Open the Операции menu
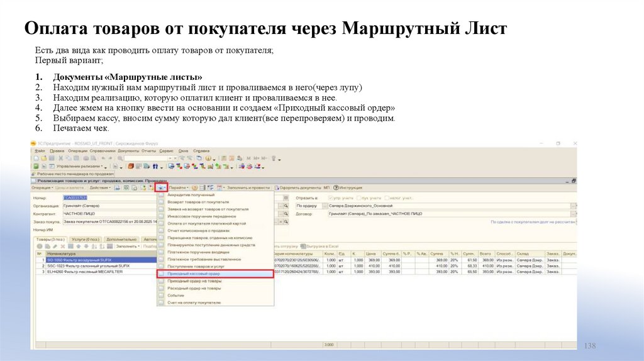This screenshot has height=361, width=644. (77, 151)
